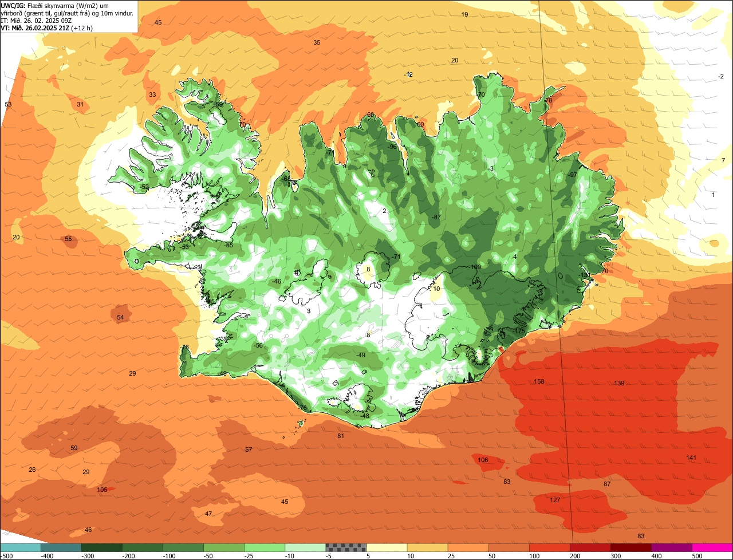Click the darkest green legend swatch between -300 and -200
733x560 pixels.
click(102, 547)
